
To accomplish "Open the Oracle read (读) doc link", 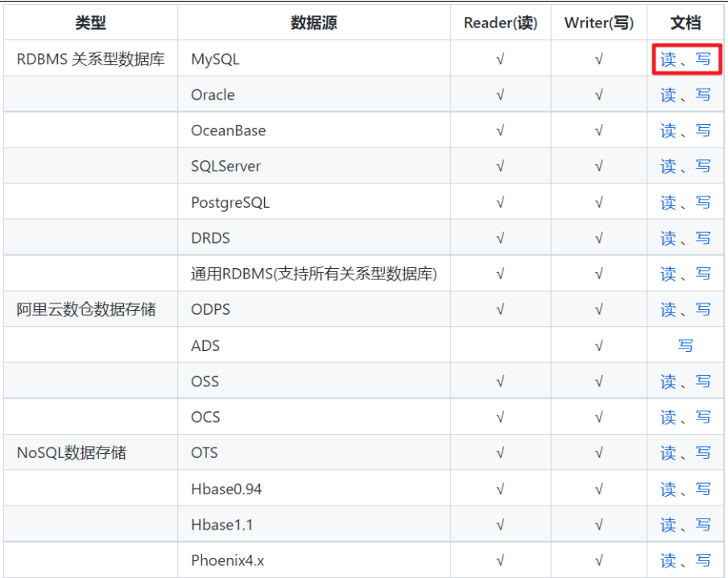I will coord(668,95).
